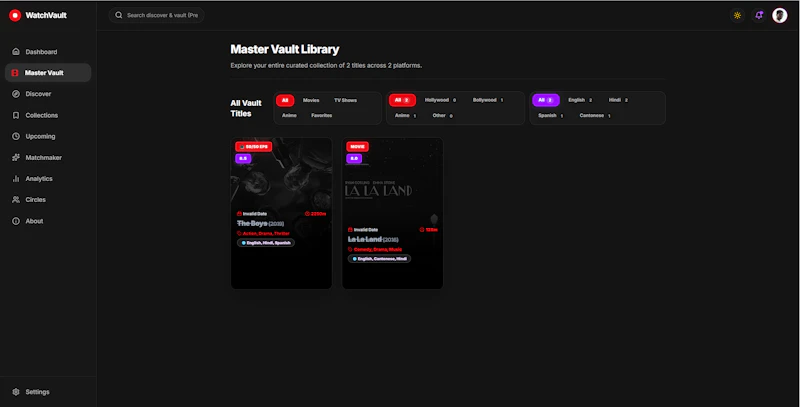Filter by Hollywood industry
Image resolution: width=800 pixels, height=407 pixels.
(x=440, y=100)
